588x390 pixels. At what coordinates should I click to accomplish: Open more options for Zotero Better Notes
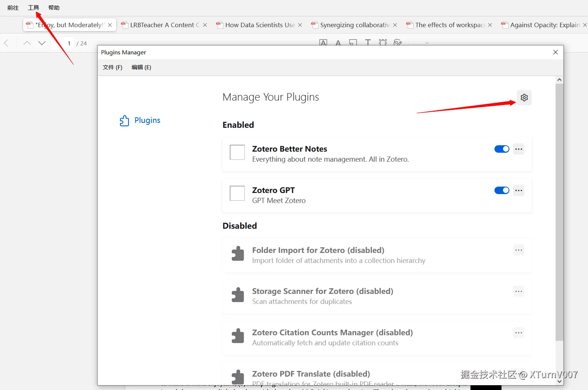519,149
